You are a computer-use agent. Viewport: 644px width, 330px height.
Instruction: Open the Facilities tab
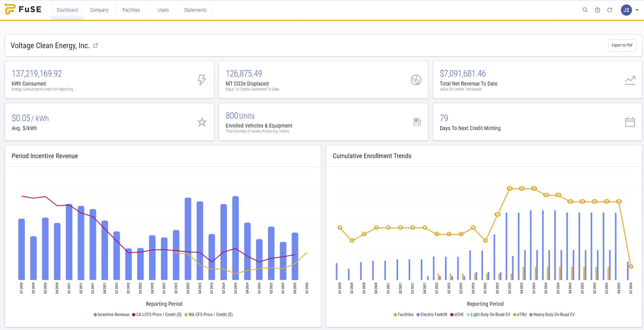pyautogui.click(x=131, y=10)
